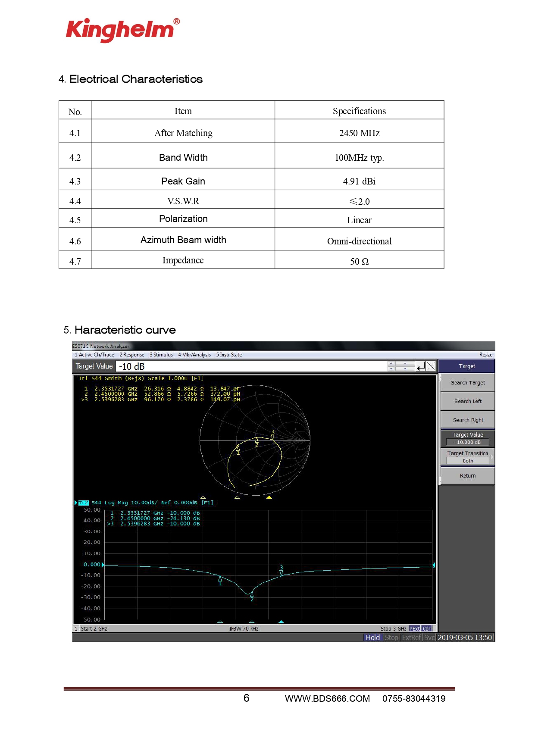Click the 2019-03-05 13:50 clock readout
Image resolution: width=535 pixels, height=756 pixels.
coord(465,637)
